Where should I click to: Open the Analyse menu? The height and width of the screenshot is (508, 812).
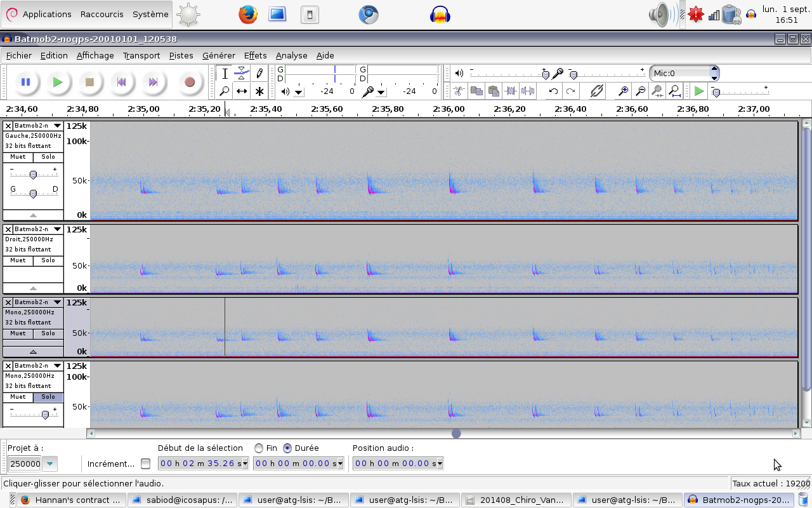pos(291,55)
